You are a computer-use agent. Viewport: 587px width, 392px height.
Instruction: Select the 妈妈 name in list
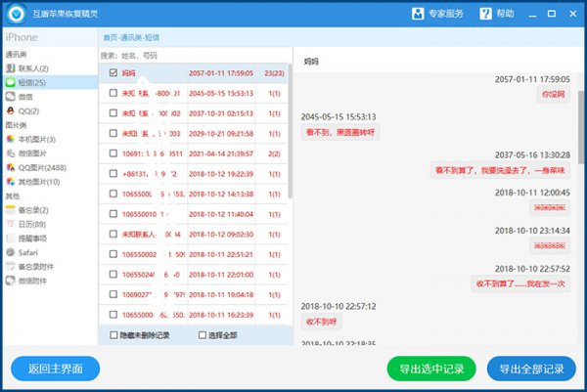click(128, 73)
